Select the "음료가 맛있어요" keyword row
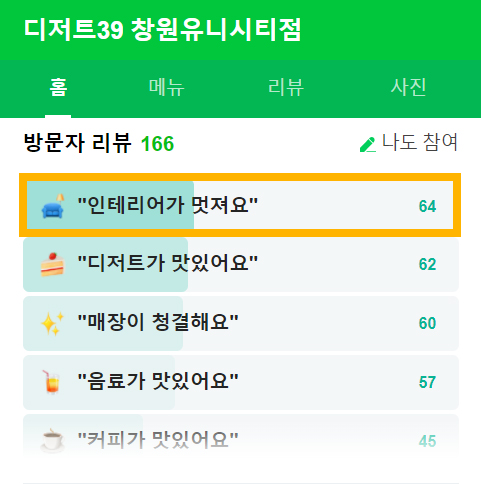The image size is (481, 484). pyautogui.click(x=241, y=382)
